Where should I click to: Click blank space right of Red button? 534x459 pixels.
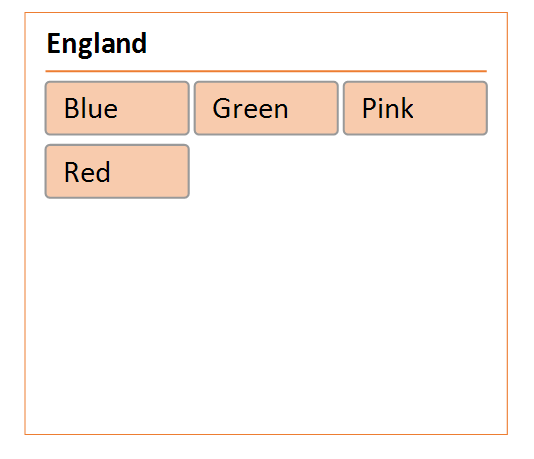click(341, 171)
